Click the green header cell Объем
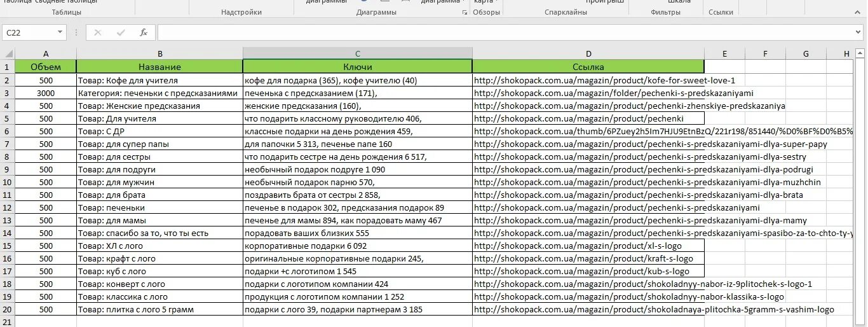The width and height of the screenshot is (868, 327). click(46, 67)
